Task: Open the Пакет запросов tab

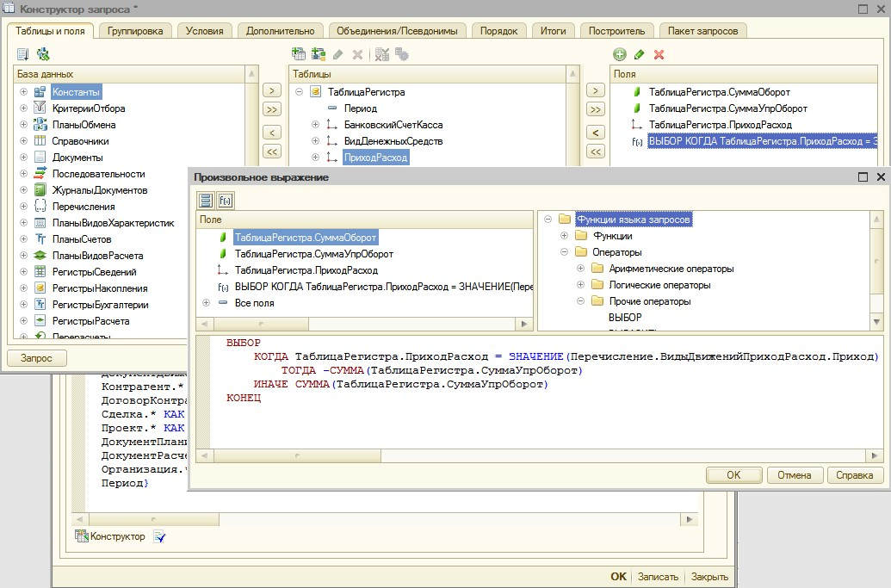Action: pyautogui.click(x=702, y=31)
